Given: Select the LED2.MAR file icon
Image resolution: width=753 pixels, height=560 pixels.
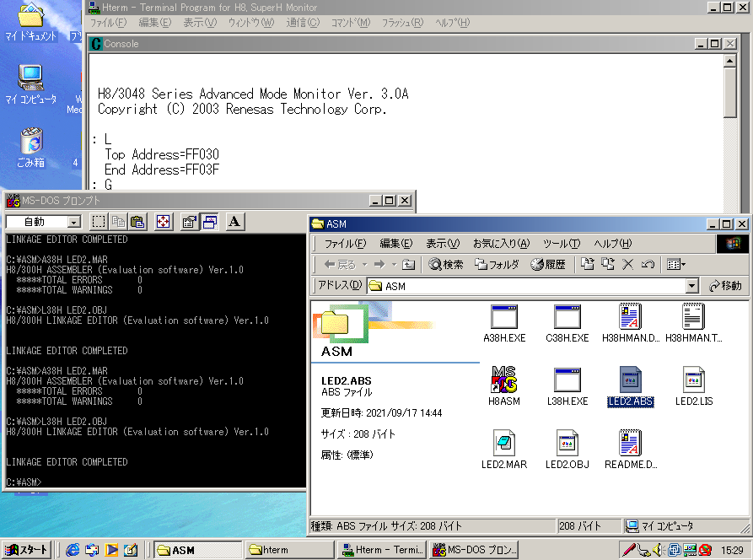Looking at the screenshot, I should pyautogui.click(x=504, y=449).
